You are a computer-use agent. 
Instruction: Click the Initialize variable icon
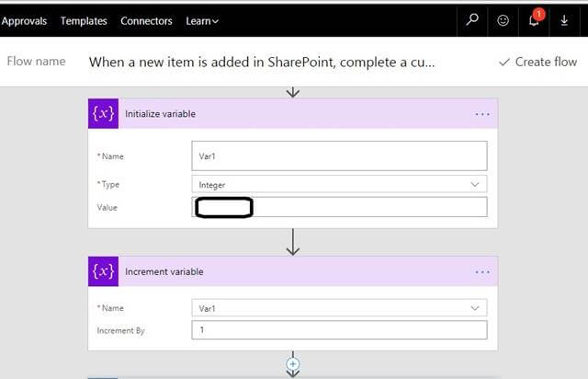pyautogui.click(x=103, y=113)
